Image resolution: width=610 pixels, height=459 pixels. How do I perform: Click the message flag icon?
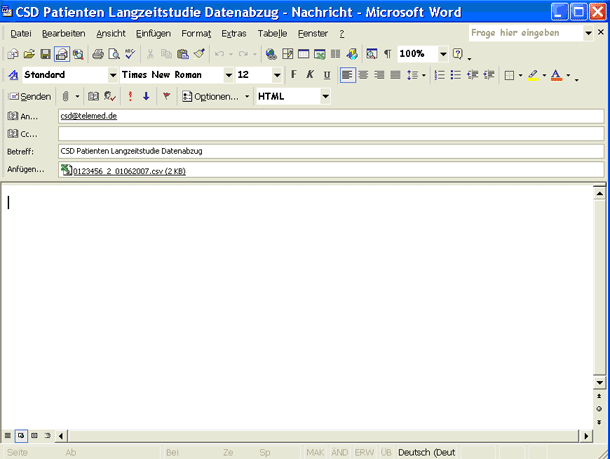(167, 96)
